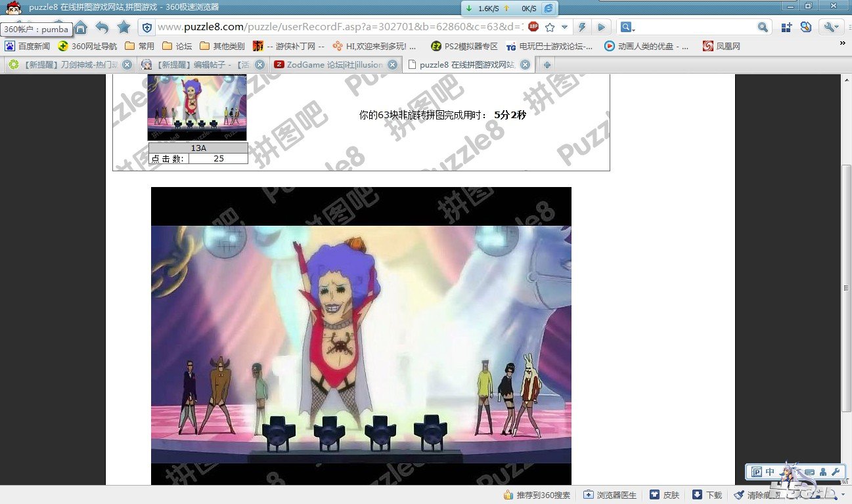852x504 pixels.
Task: Open the 下载 downloads button
Action: (x=707, y=495)
